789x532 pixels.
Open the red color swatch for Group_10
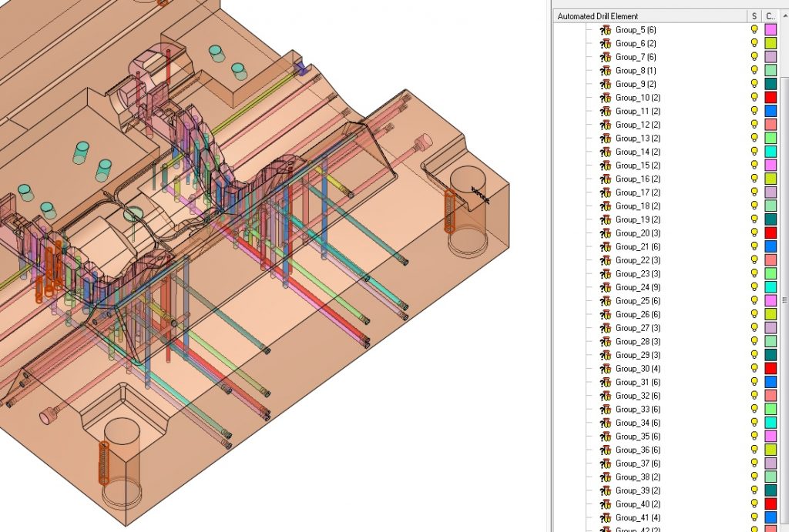(771, 98)
